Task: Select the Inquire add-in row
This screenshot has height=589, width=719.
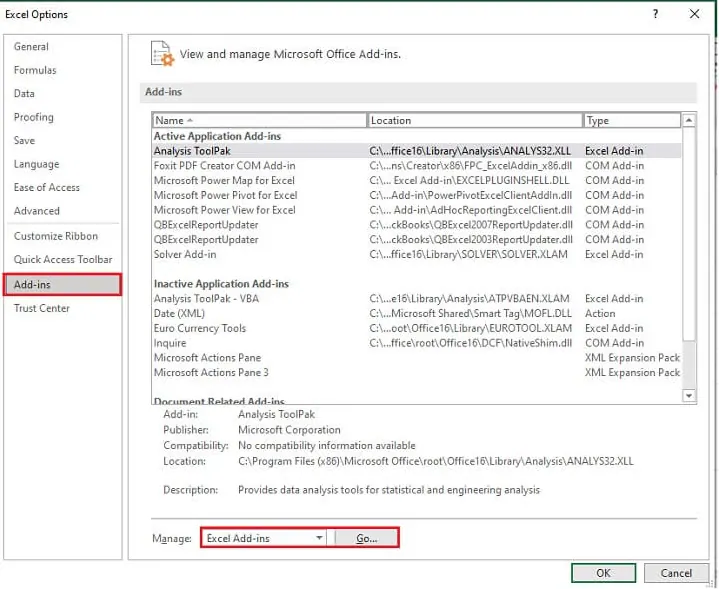Action: (x=416, y=343)
